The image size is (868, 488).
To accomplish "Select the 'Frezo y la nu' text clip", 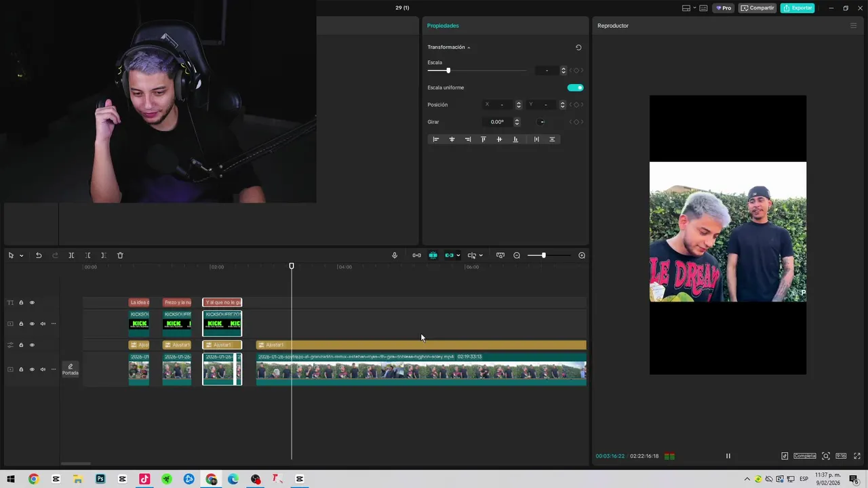I will tap(177, 302).
